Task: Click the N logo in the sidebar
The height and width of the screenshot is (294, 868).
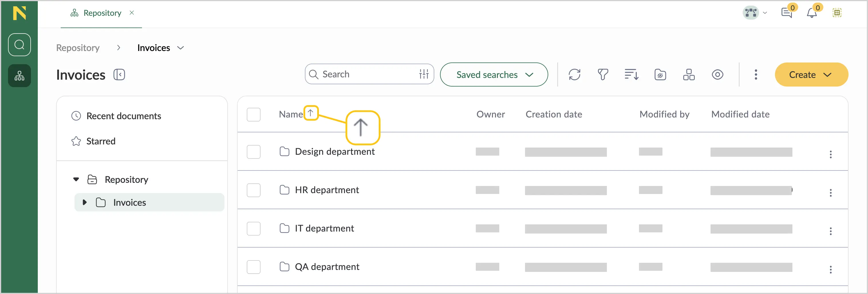Action: pos(19,13)
